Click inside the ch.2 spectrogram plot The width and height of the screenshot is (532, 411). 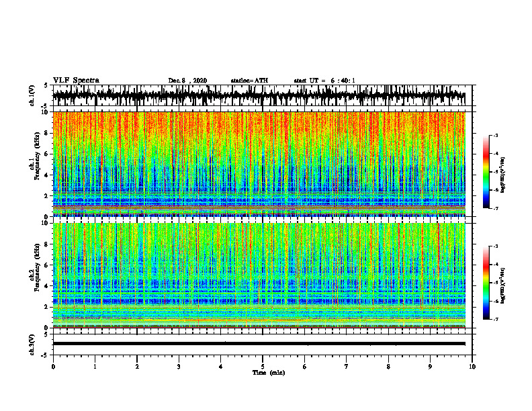coord(259,275)
